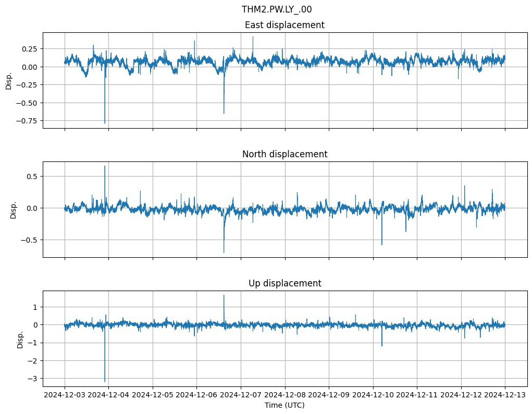The width and height of the screenshot is (532, 414).
Task: Click the North plot's Disp. y-axis label
Action: [14, 209]
